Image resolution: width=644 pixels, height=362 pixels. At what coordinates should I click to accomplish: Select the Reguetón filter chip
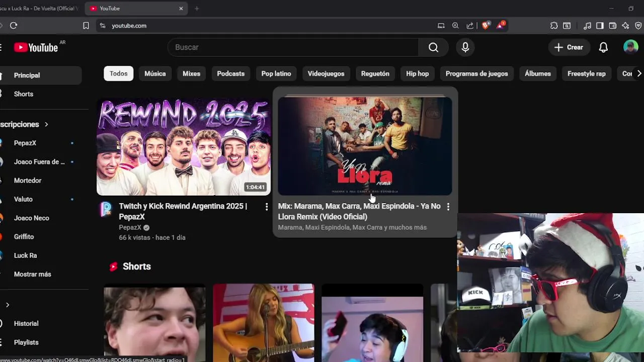click(375, 73)
